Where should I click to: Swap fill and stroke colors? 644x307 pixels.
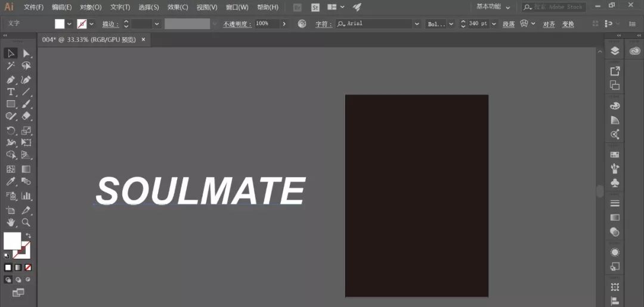tap(29, 236)
